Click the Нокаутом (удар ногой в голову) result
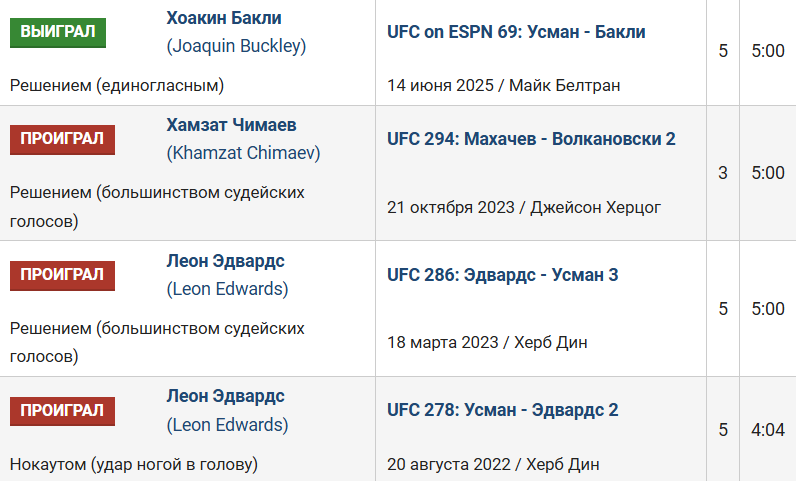This screenshot has height=481, width=796. pos(134,464)
